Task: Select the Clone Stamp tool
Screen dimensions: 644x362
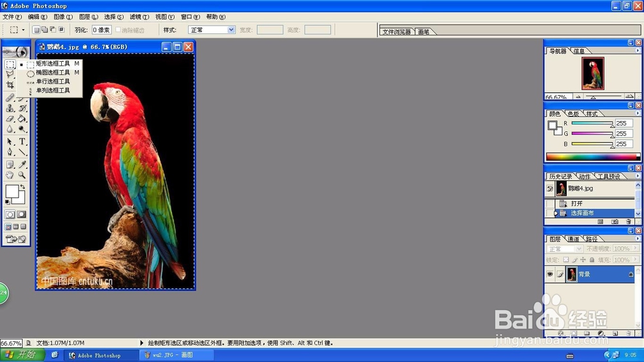Action: tap(10, 108)
